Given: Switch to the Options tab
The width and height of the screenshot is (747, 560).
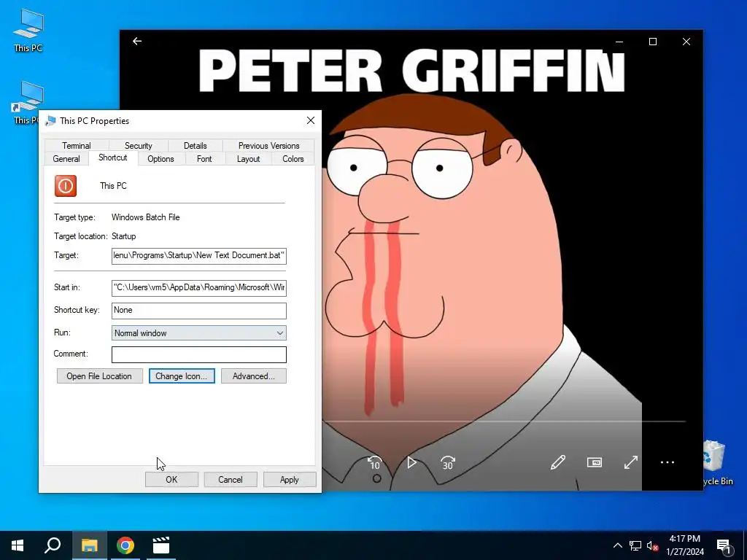Looking at the screenshot, I should pyautogui.click(x=160, y=158).
